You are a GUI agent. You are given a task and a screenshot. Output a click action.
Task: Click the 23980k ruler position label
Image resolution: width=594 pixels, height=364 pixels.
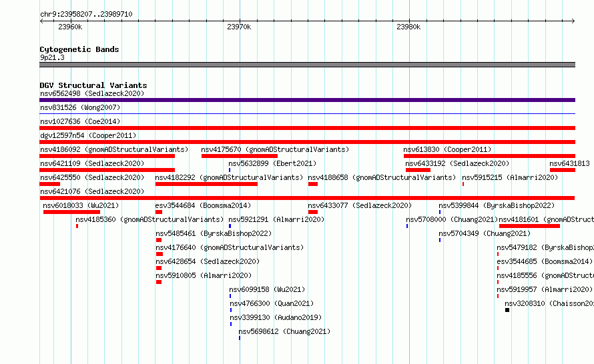408,27
